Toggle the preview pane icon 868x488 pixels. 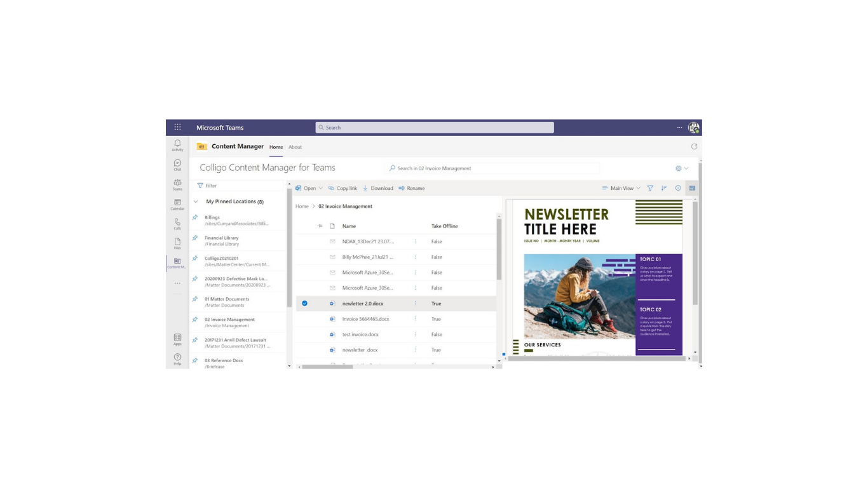click(x=692, y=188)
